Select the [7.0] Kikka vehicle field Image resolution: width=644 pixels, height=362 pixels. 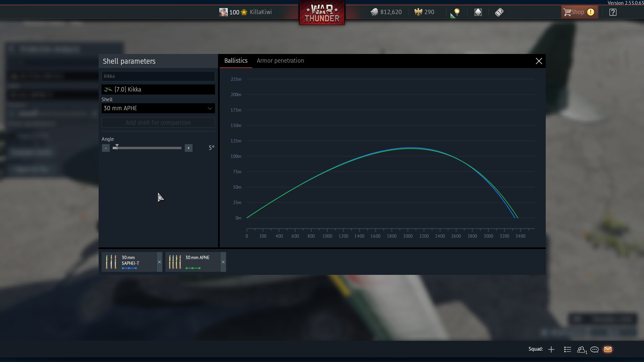[158, 89]
